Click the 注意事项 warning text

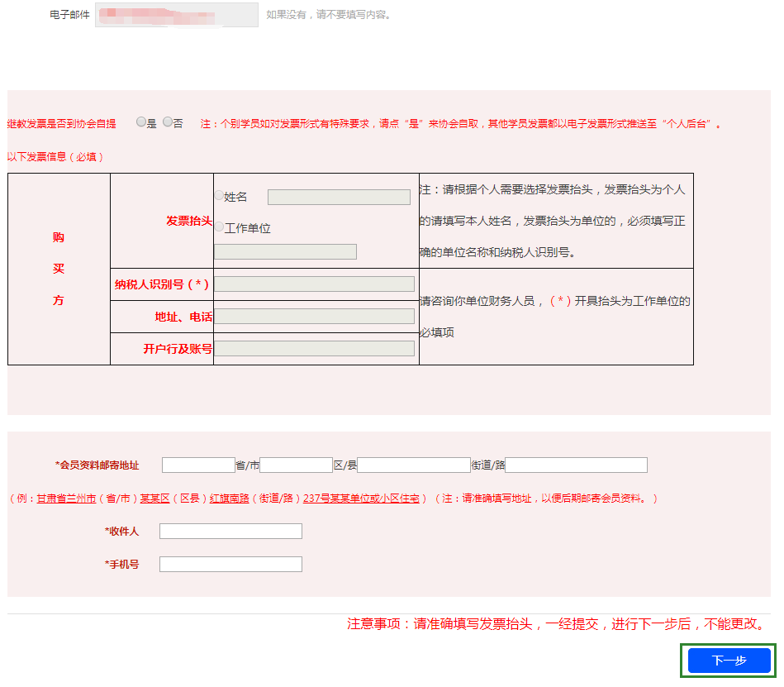(x=557, y=624)
